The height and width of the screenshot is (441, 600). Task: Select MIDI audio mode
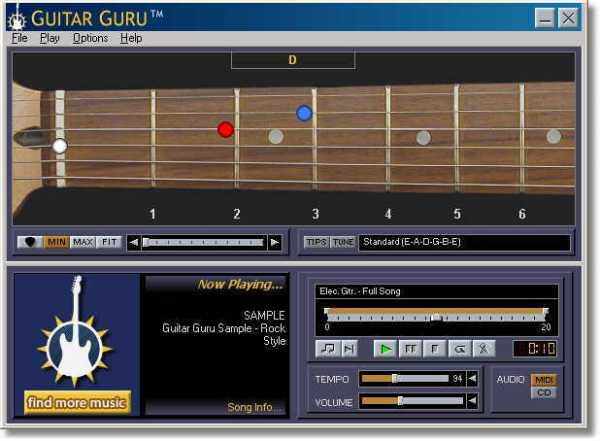[x=544, y=380]
